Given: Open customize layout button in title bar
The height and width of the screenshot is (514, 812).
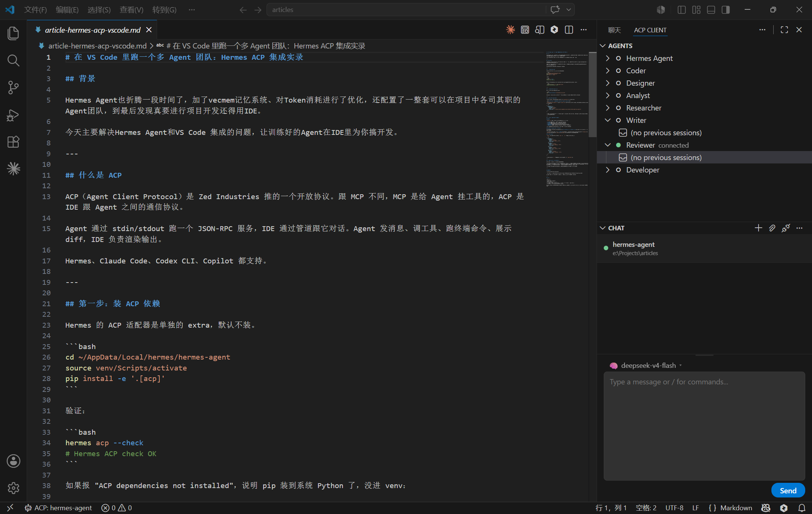Looking at the screenshot, I should pos(696,10).
